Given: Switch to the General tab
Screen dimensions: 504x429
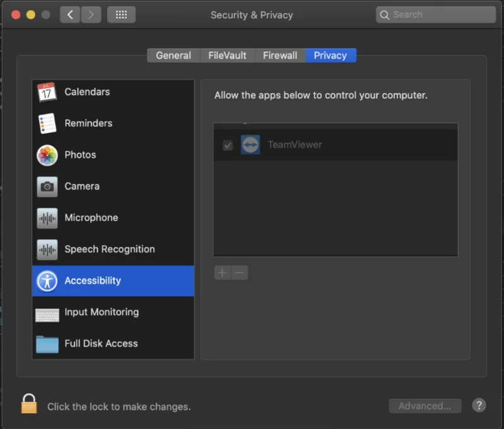Looking at the screenshot, I should click(173, 55).
